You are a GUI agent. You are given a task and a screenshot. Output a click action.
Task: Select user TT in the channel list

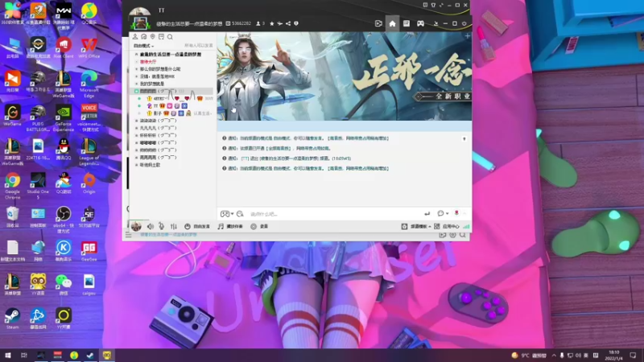[155, 106]
